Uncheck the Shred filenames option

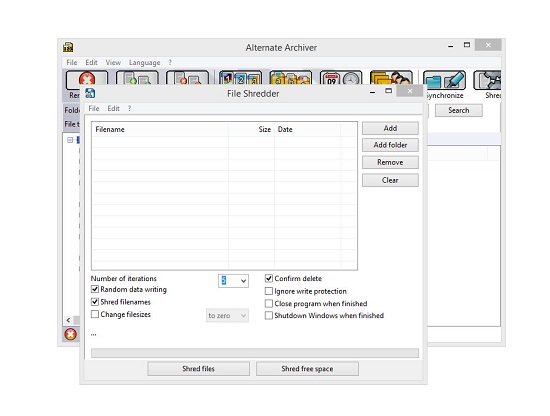95,302
